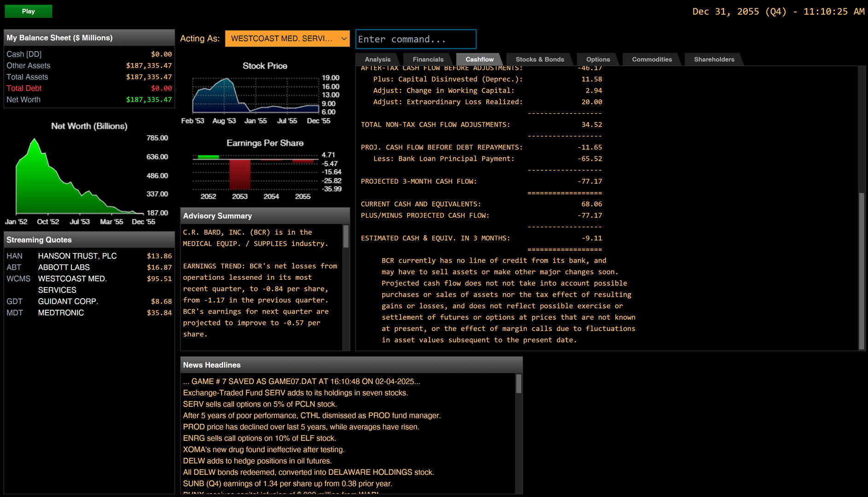Image resolution: width=868 pixels, height=497 pixels.
Task: Go to the Stocks & Bonds tab
Action: point(540,59)
